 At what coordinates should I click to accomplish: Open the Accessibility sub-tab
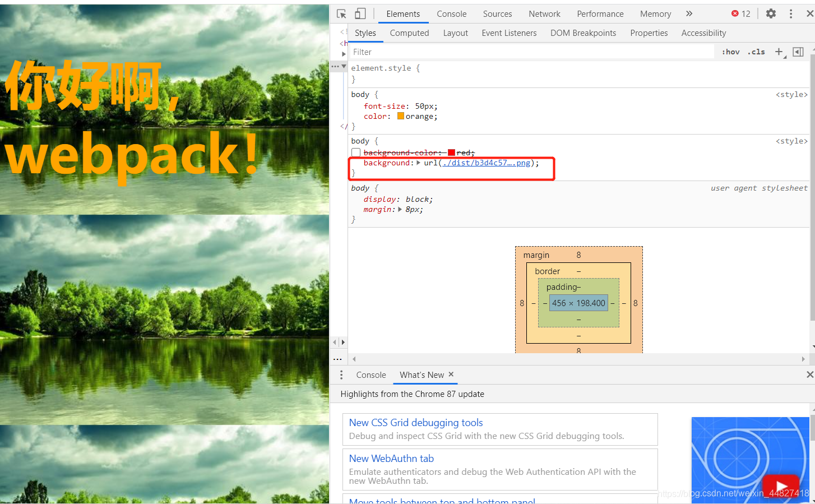[x=703, y=33]
